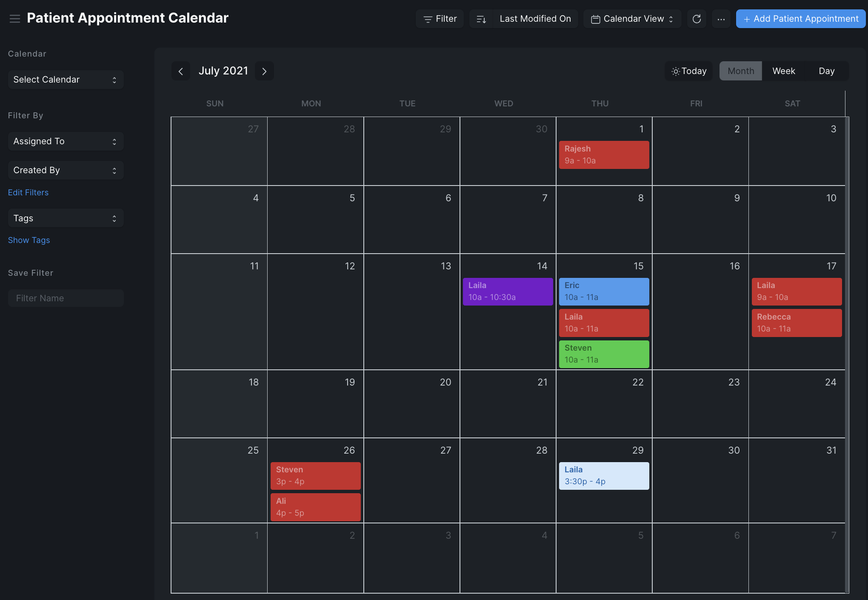The width and height of the screenshot is (868, 600).
Task: Expand the Select Calendar dropdown
Action: (66, 80)
